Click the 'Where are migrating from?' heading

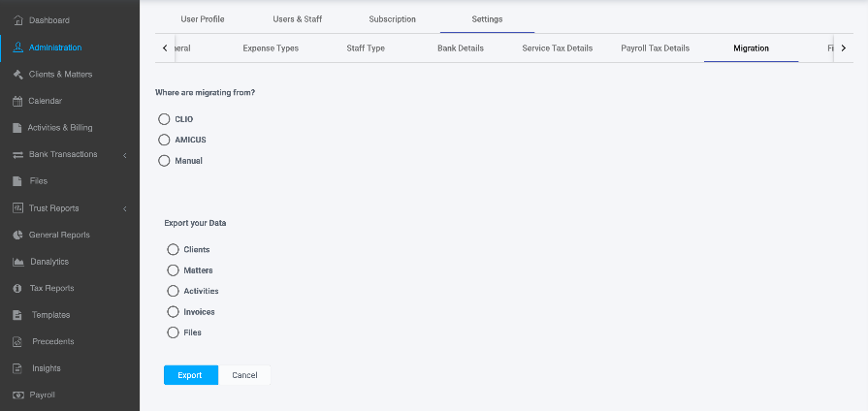click(205, 92)
